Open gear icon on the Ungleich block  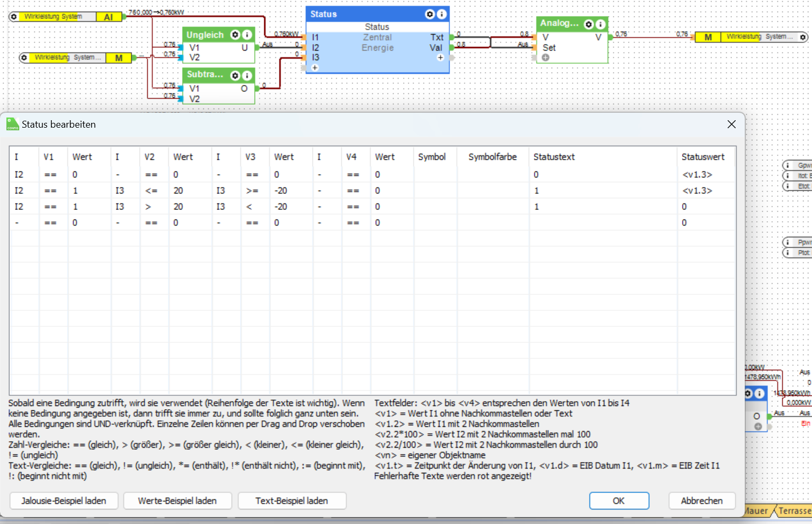click(235, 35)
